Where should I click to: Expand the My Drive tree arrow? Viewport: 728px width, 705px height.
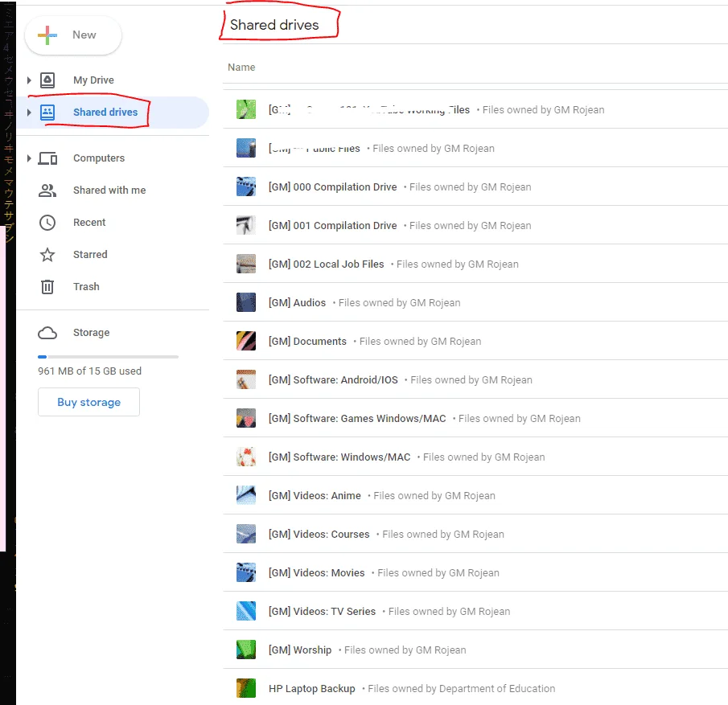coord(29,80)
